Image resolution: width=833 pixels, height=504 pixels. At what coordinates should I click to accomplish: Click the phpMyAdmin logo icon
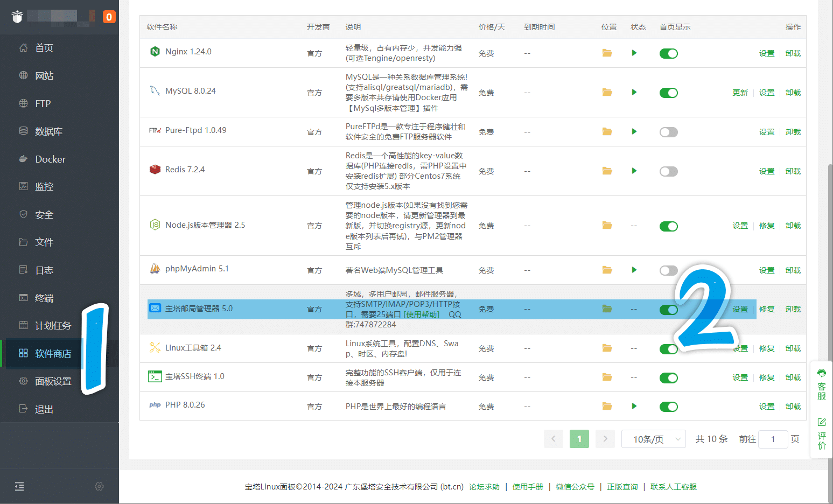point(155,269)
